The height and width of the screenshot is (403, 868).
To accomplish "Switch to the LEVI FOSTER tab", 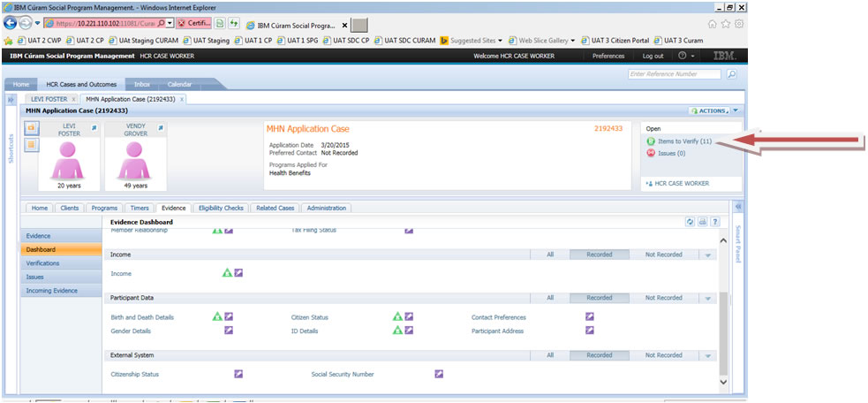I will (49, 99).
